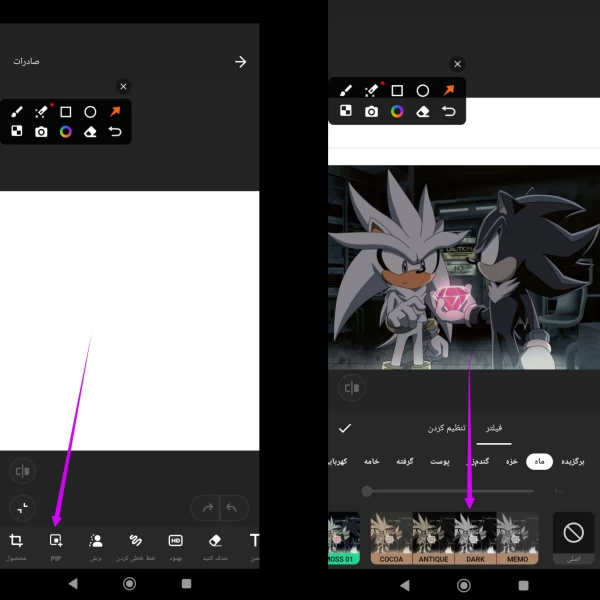Apply the ANTIQUE filter thumbnail
This screenshot has width=600, height=600.
[433, 538]
